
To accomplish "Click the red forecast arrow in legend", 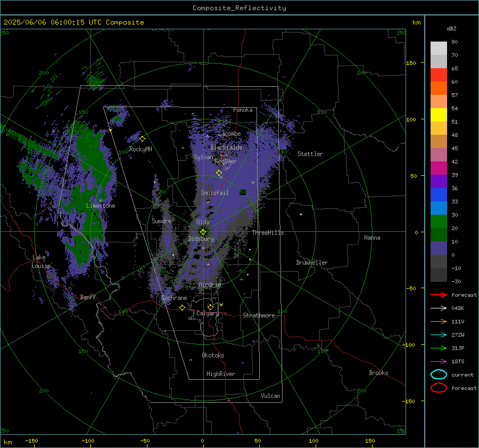I will click(439, 295).
